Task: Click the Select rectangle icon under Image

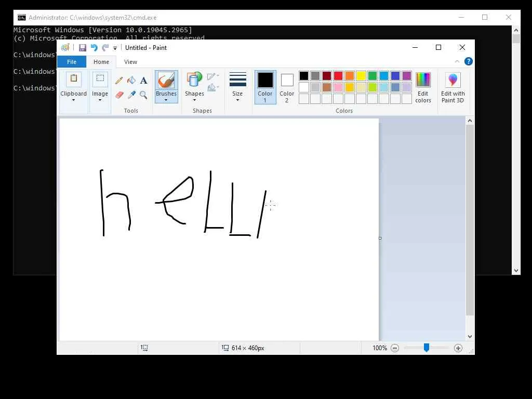Action: (100, 79)
